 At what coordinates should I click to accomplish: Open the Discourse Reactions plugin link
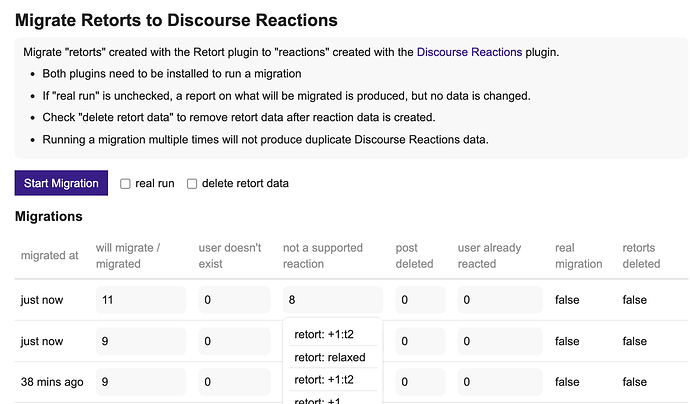coord(469,52)
